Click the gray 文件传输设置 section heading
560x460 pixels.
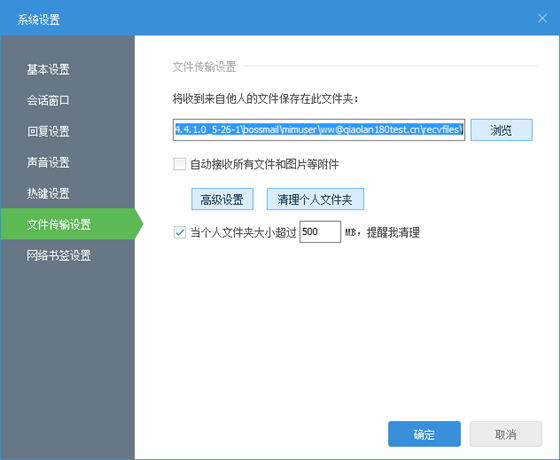(204, 66)
